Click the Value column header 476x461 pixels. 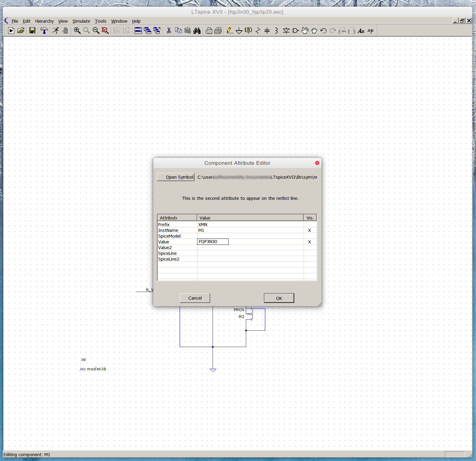tap(250, 218)
